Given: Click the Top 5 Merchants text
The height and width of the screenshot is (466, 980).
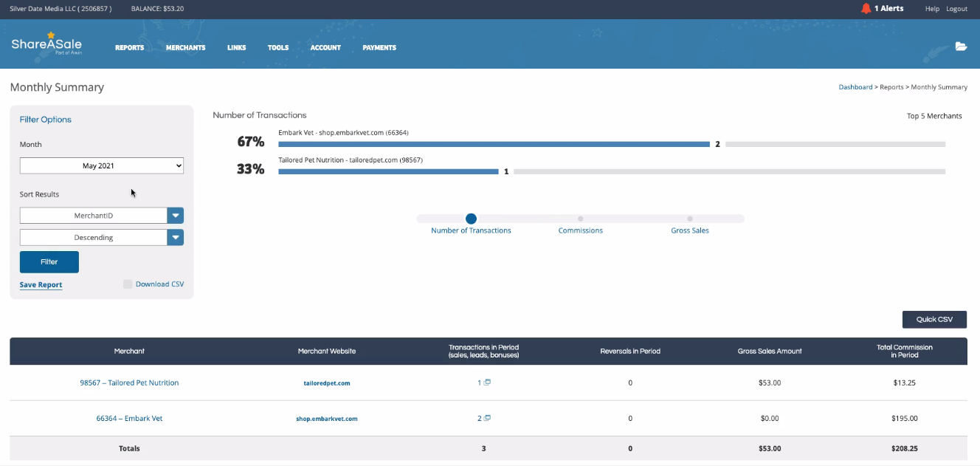Looking at the screenshot, I should tap(934, 116).
